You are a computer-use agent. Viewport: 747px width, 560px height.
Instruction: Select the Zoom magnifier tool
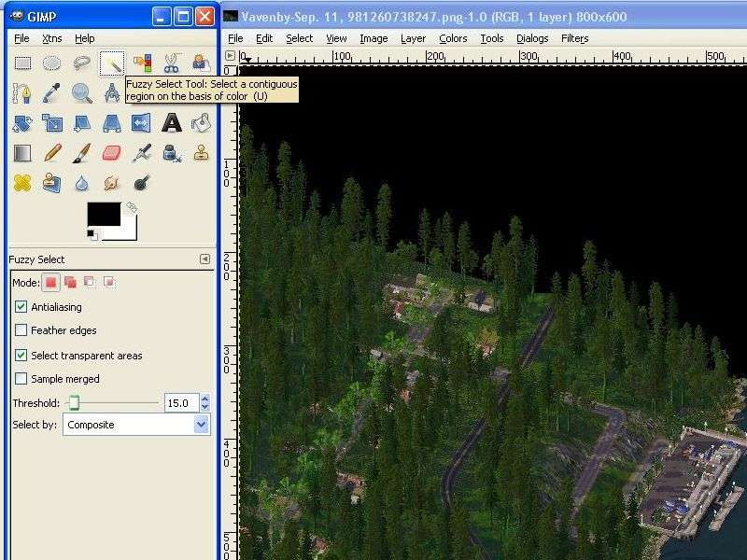click(x=82, y=92)
